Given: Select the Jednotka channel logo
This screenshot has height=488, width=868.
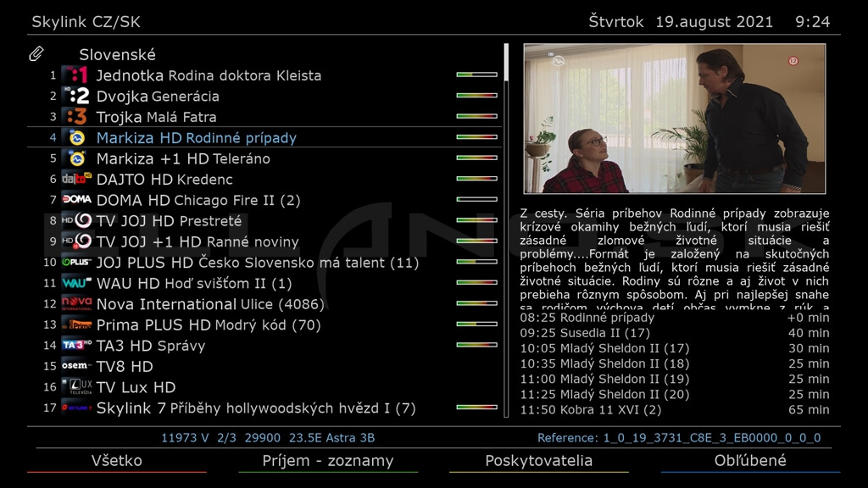Looking at the screenshot, I should pos(76,75).
